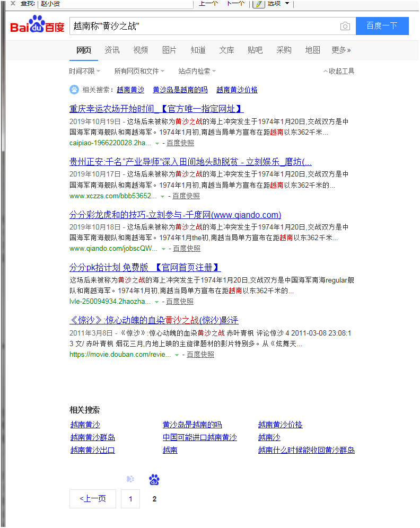Click the Baidu paw icon above page 2
The image size is (420, 528).
[x=154, y=480]
